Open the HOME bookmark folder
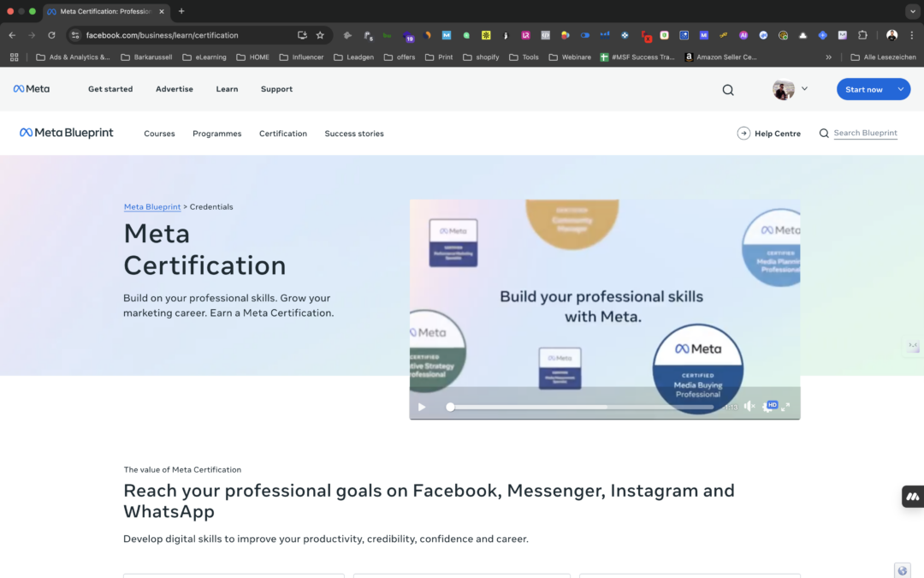 [x=252, y=57]
